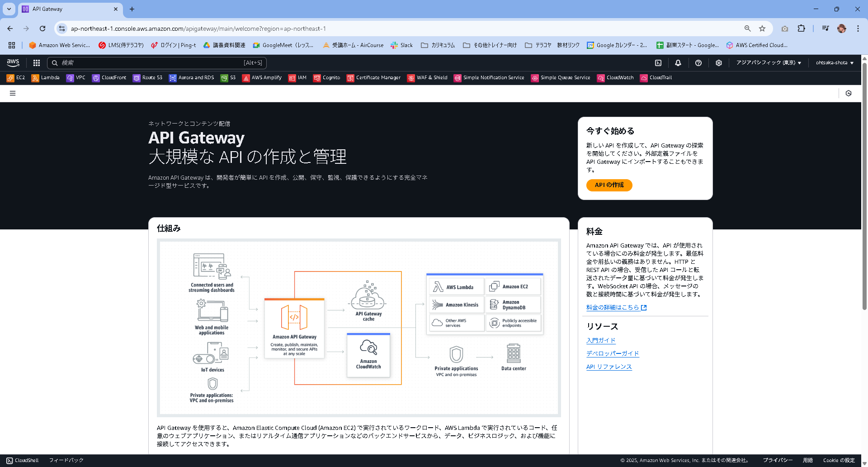
Task: Open AWS settings via the gear icon
Action: click(719, 62)
